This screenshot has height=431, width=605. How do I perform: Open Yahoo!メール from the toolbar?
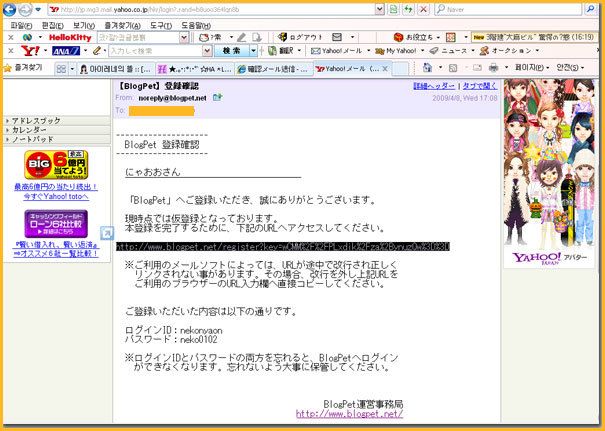coord(336,51)
